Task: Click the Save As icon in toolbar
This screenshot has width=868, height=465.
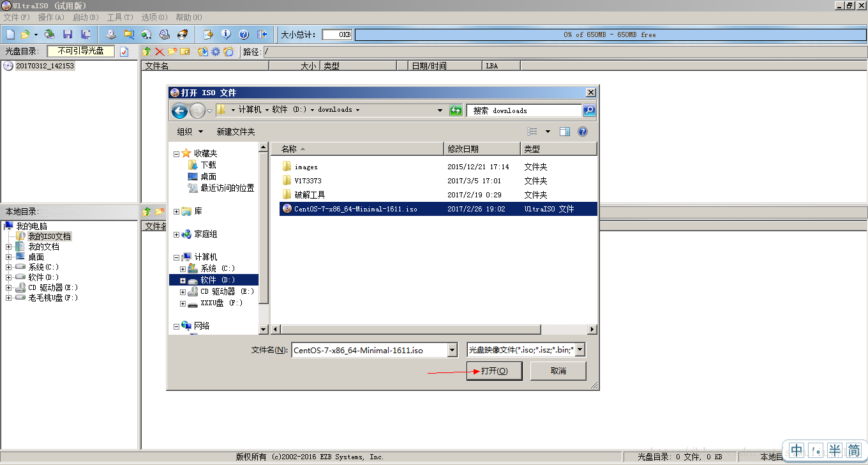Action: (x=86, y=34)
